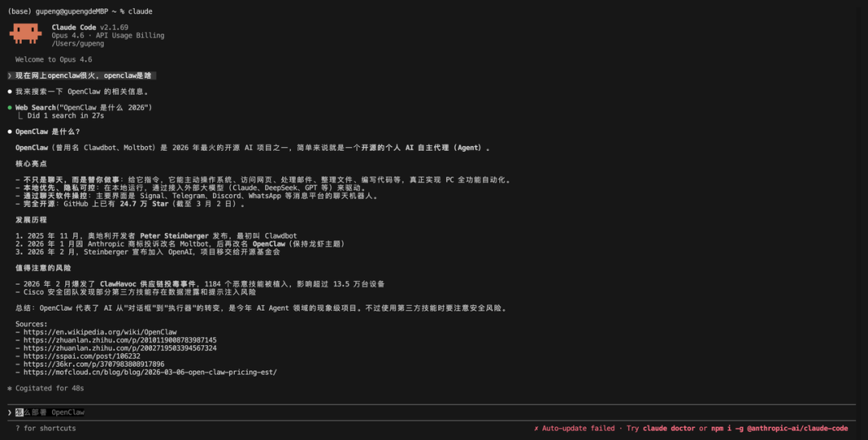Click the line about Cisco 安全团队
The image size is (868, 440).
click(x=136, y=292)
